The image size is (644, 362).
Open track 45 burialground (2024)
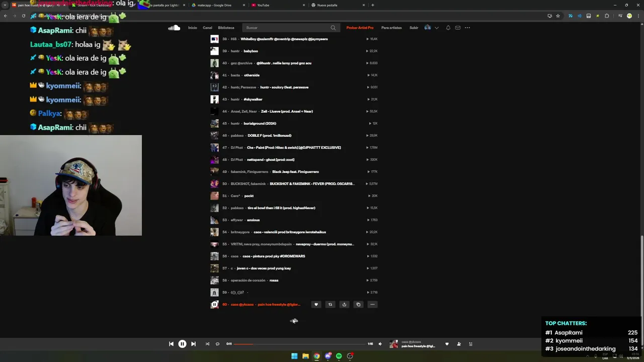(x=260, y=123)
